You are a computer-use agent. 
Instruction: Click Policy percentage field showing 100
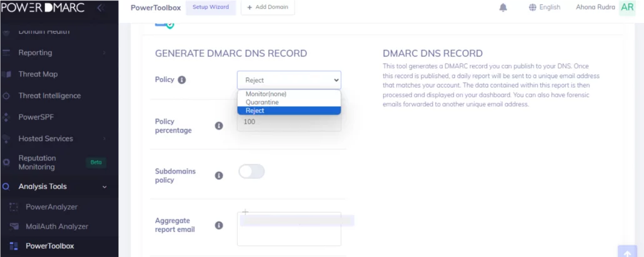(289, 122)
